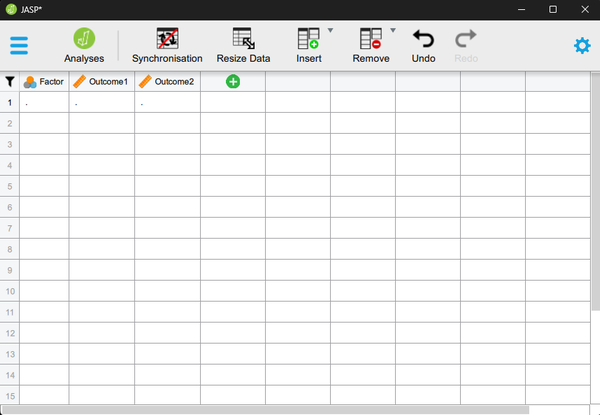Select row header 12
This screenshot has width=600, height=415.
10,333
